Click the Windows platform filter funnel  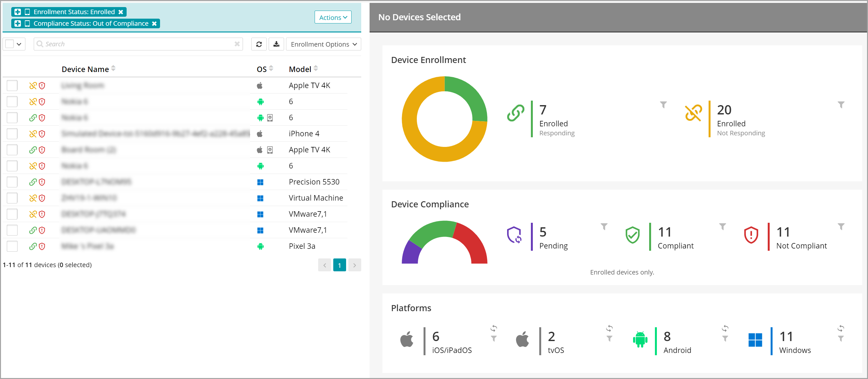pos(841,338)
